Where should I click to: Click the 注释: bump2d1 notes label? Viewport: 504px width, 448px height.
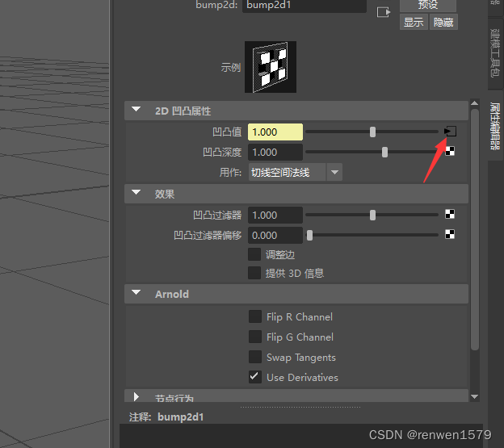pos(166,417)
